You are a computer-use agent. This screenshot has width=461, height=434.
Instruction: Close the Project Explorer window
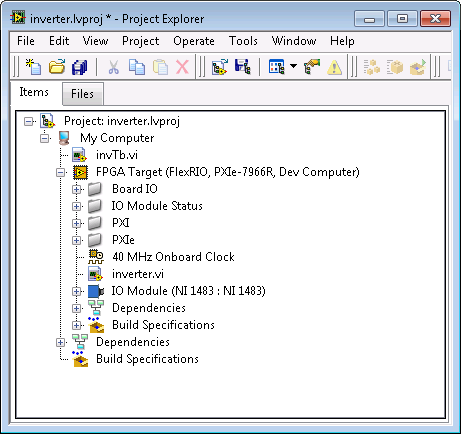(x=435, y=19)
